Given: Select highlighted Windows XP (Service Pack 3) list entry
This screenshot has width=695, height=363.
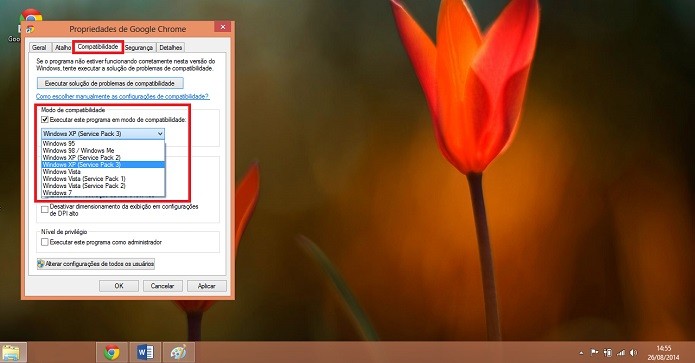Looking at the screenshot, I should coord(103,164).
